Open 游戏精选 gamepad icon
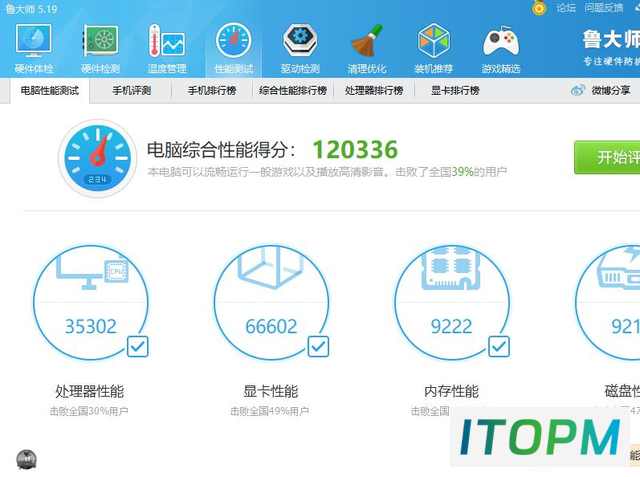The height and width of the screenshot is (477, 640). point(501,49)
